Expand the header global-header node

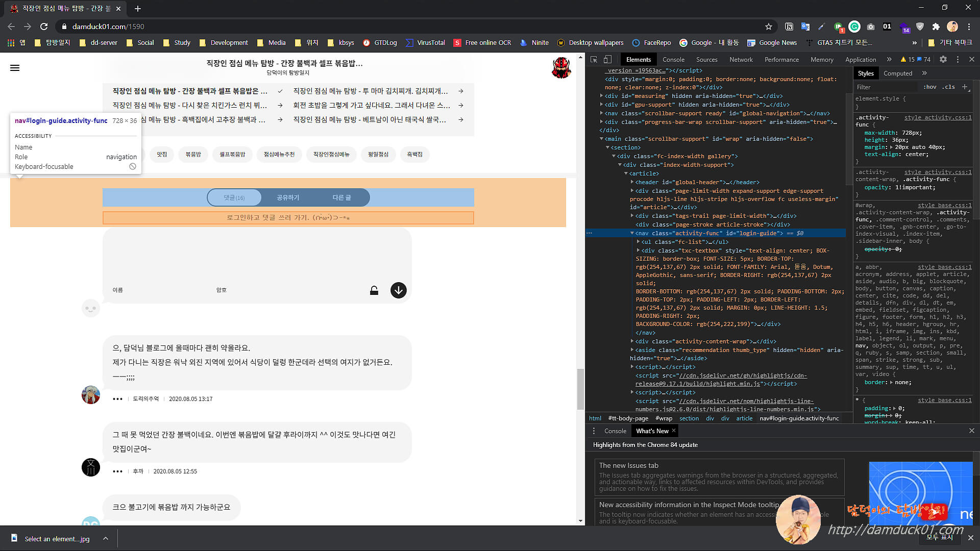632,182
